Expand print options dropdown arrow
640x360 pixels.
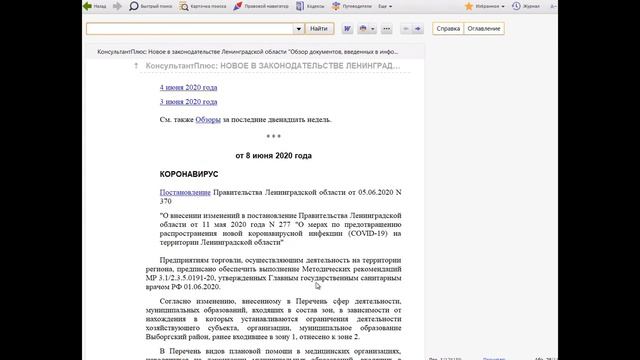(373, 29)
